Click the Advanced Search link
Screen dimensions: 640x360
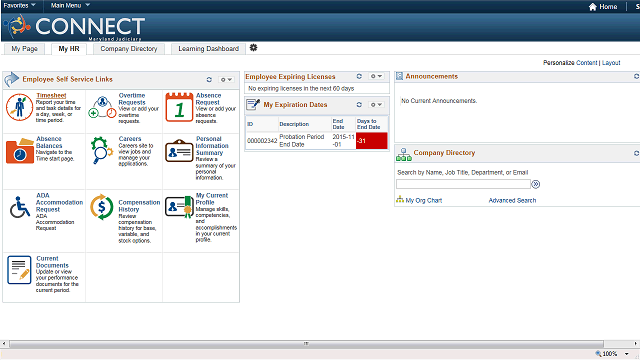(512, 200)
